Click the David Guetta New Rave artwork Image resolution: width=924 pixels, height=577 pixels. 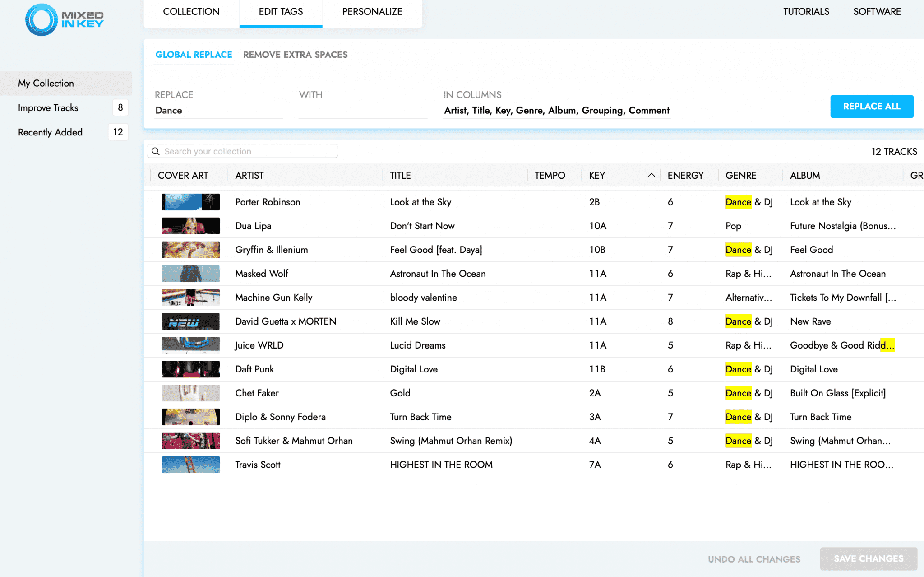[190, 321]
